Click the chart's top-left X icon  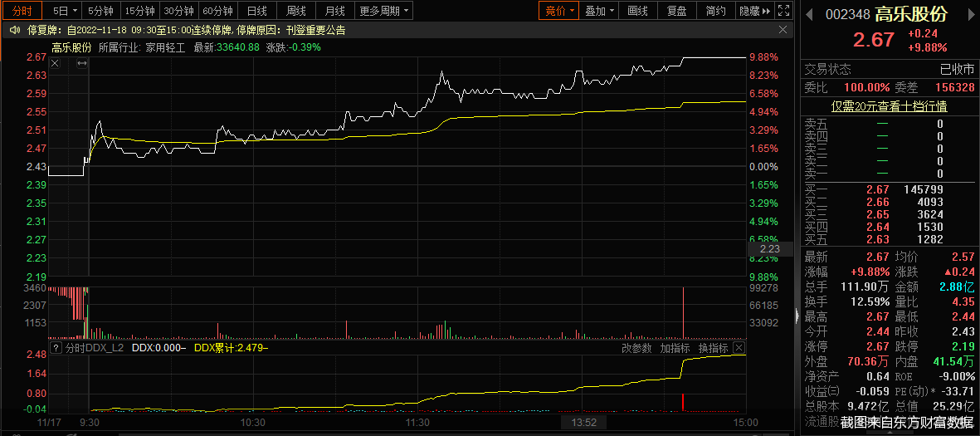point(56,64)
